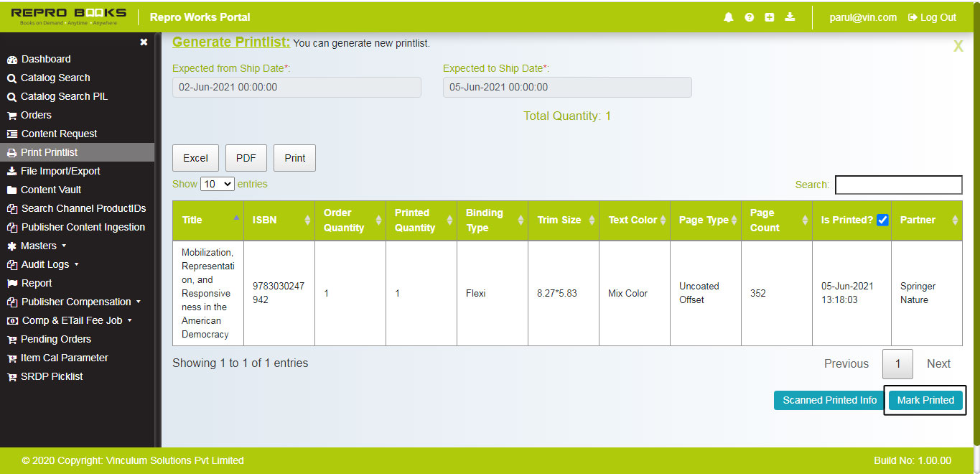
Task: Click the add (plus) icon in header
Action: (770, 17)
